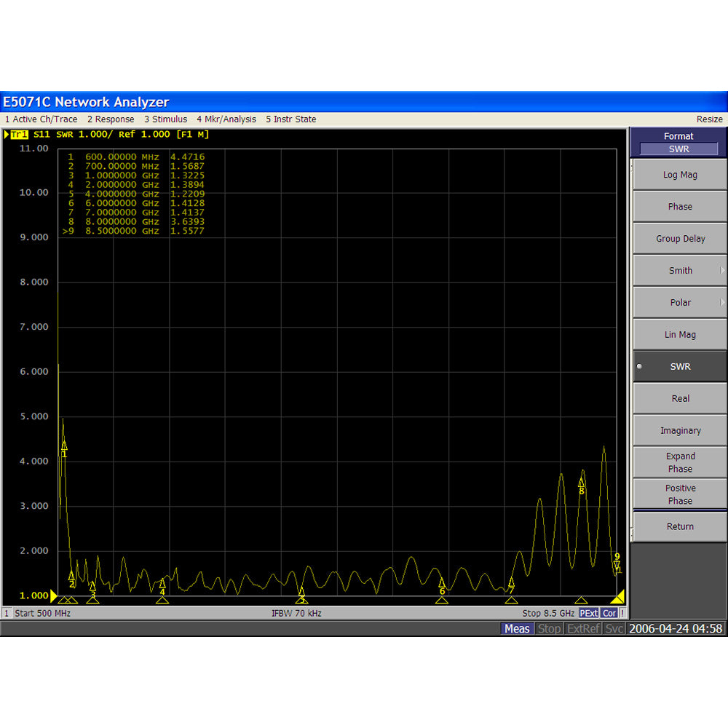The width and height of the screenshot is (728, 728).
Task: Choose Log Mag format
Action: (679, 175)
